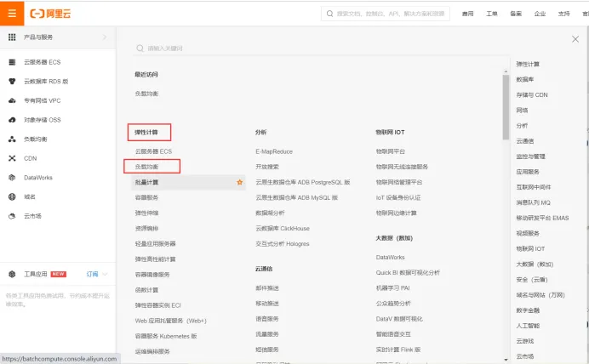Click the CDN cross icon in sidebar
This screenshot has width=589, height=364.
(x=12, y=158)
